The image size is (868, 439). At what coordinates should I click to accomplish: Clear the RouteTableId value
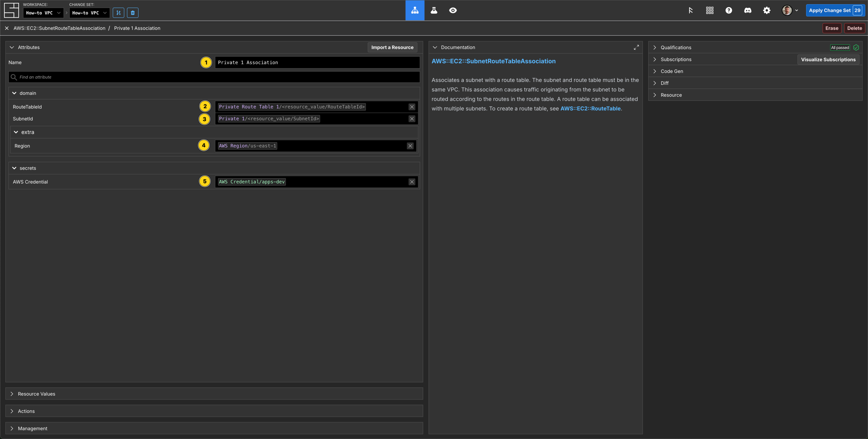(412, 107)
